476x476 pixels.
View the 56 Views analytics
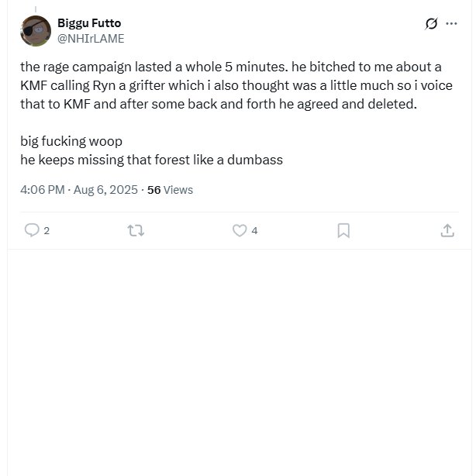[170, 190]
